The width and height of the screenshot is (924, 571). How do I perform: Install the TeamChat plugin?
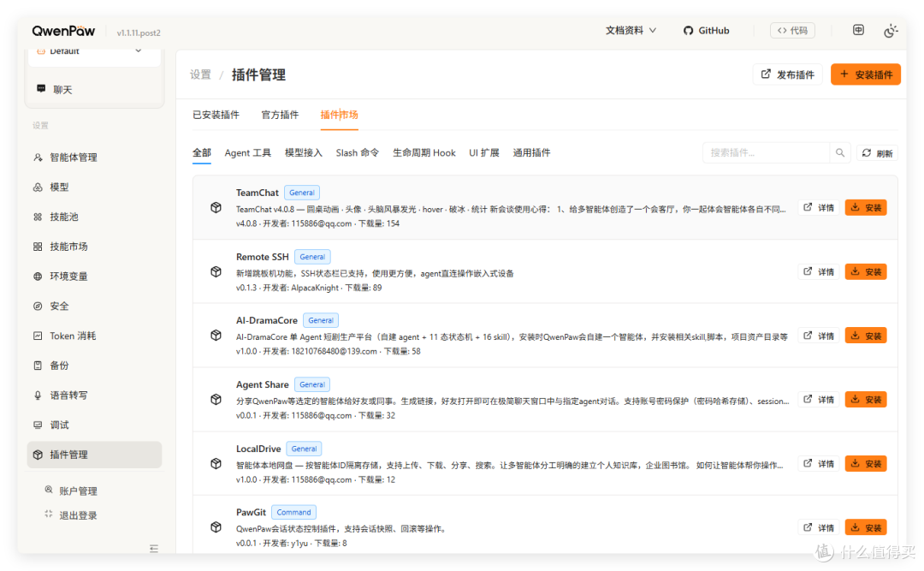(866, 208)
